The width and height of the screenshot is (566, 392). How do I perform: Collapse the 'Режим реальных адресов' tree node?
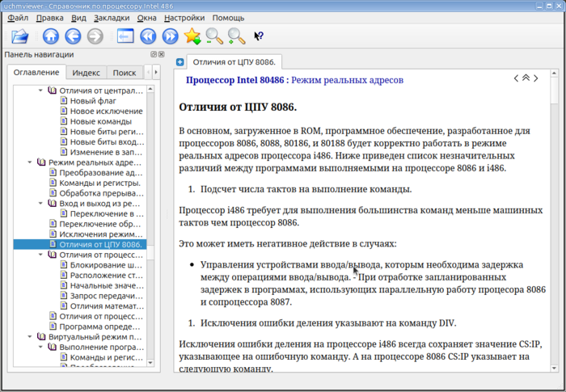[31, 162]
